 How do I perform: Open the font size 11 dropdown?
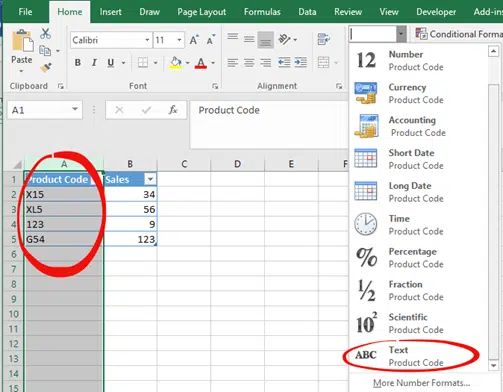(179, 40)
